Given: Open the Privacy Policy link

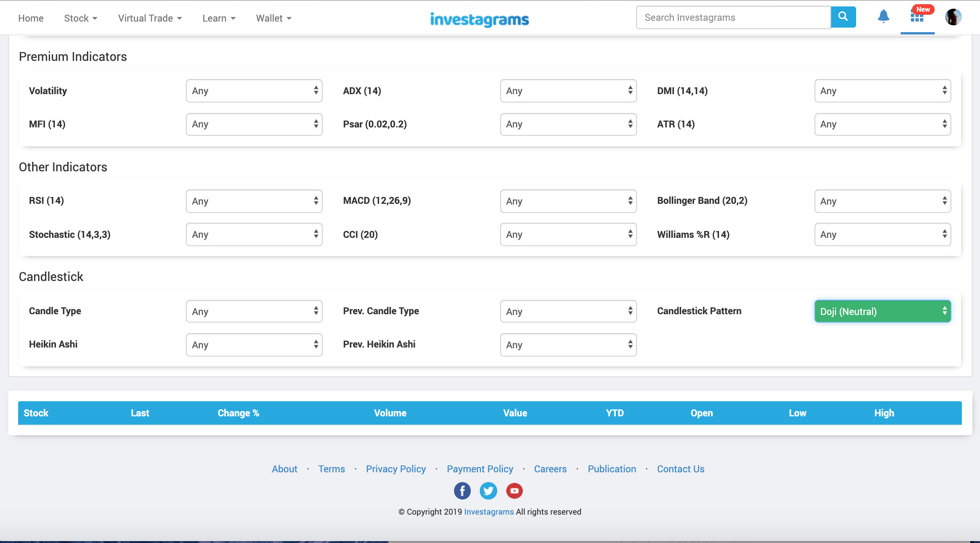Looking at the screenshot, I should tap(396, 469).
